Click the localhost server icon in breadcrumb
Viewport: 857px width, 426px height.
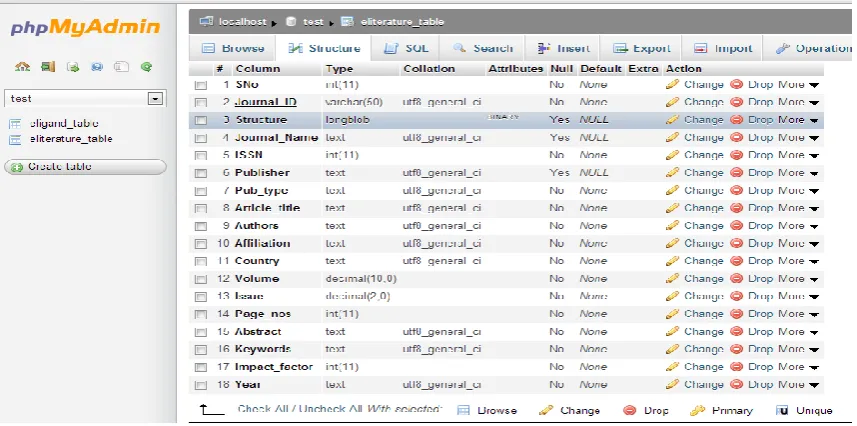coord(206,21)
